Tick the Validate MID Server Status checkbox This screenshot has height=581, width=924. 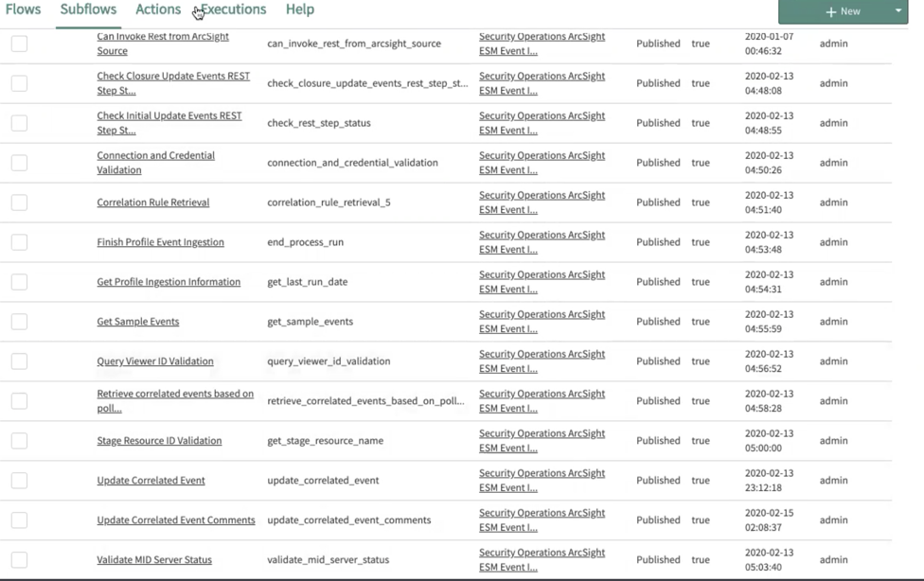(20, 560)
